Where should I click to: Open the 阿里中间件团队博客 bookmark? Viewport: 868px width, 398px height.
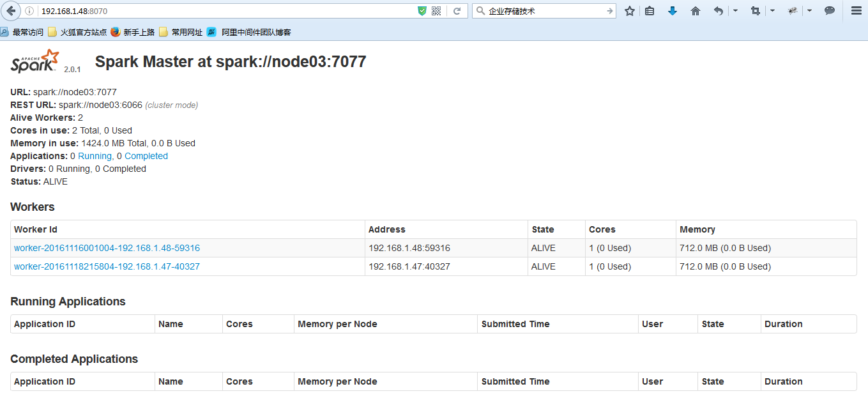(x=248, y=32)
